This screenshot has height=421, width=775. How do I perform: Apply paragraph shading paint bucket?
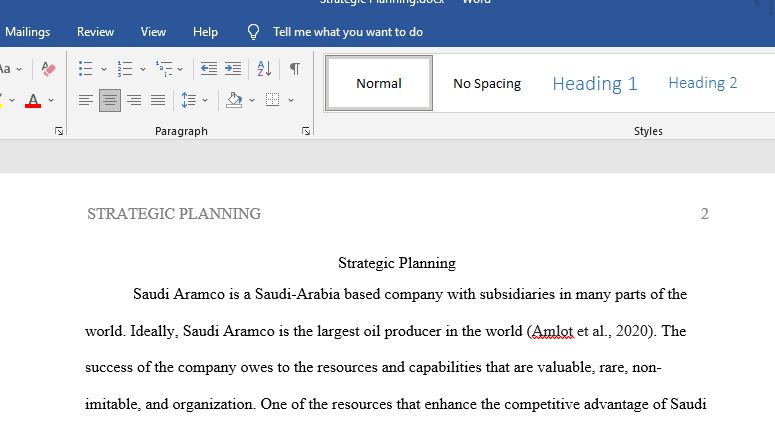tap(234, 100)
